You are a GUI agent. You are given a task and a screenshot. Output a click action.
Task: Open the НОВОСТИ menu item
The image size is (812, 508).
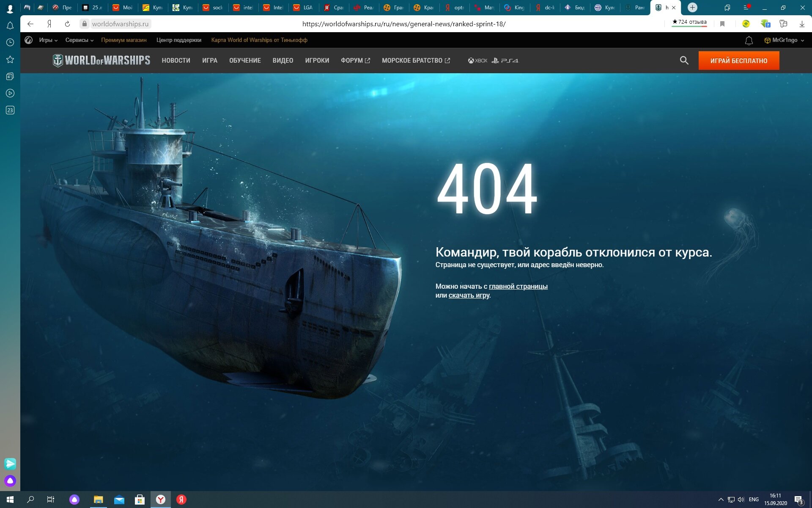176,61
